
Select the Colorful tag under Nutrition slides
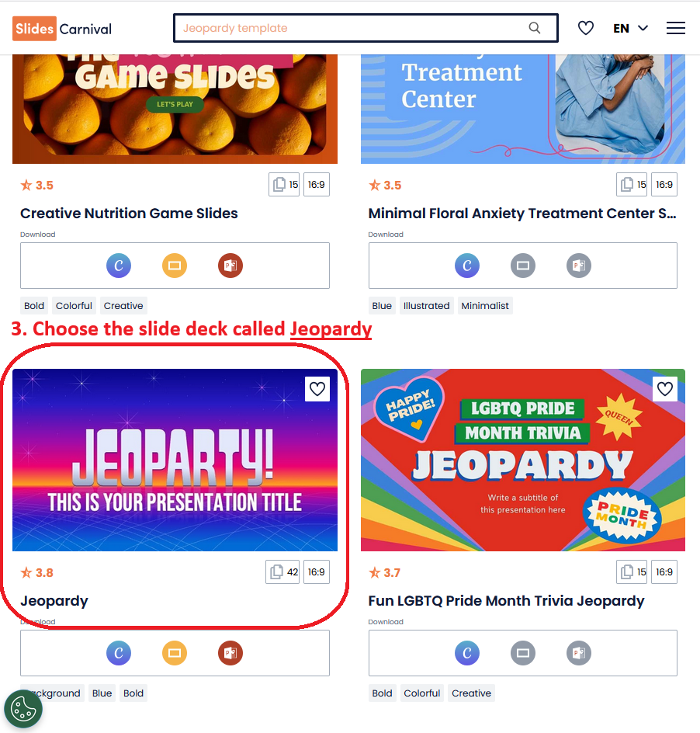(x=74, y=306)
